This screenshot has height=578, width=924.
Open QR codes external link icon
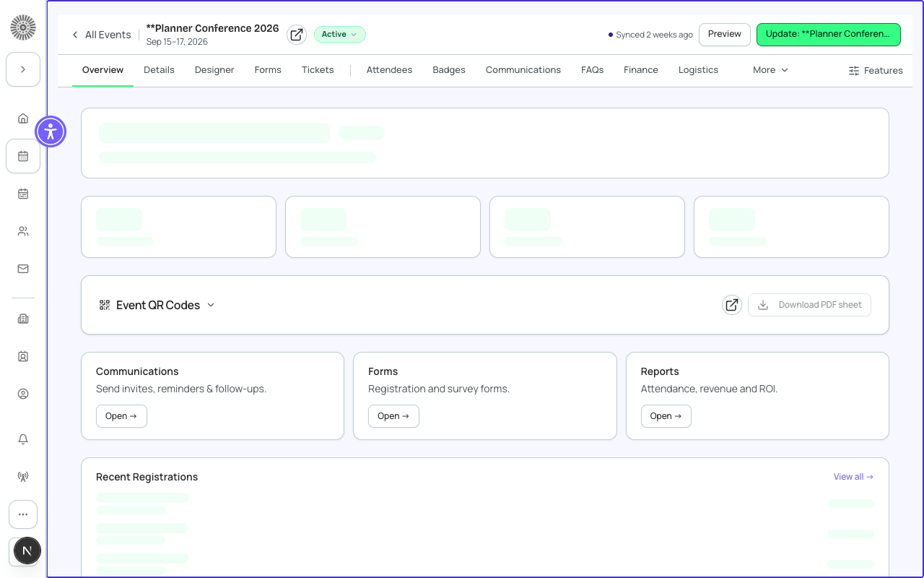pos(732,305)
